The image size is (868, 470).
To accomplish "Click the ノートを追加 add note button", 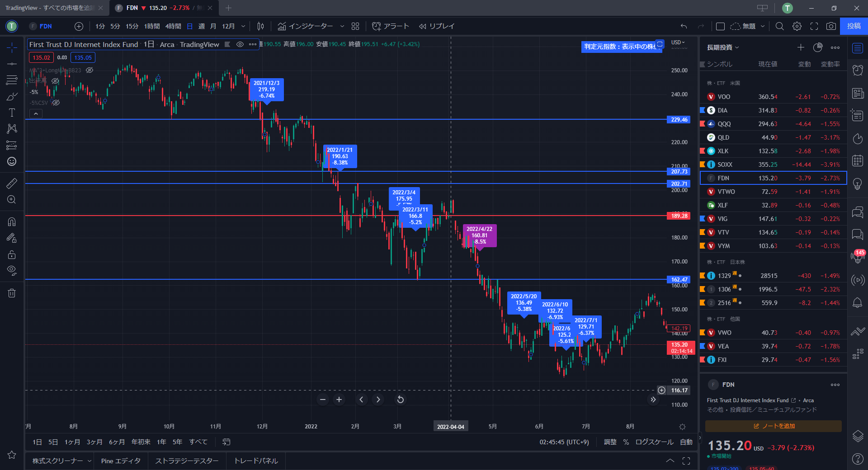I will click(774, 426).
